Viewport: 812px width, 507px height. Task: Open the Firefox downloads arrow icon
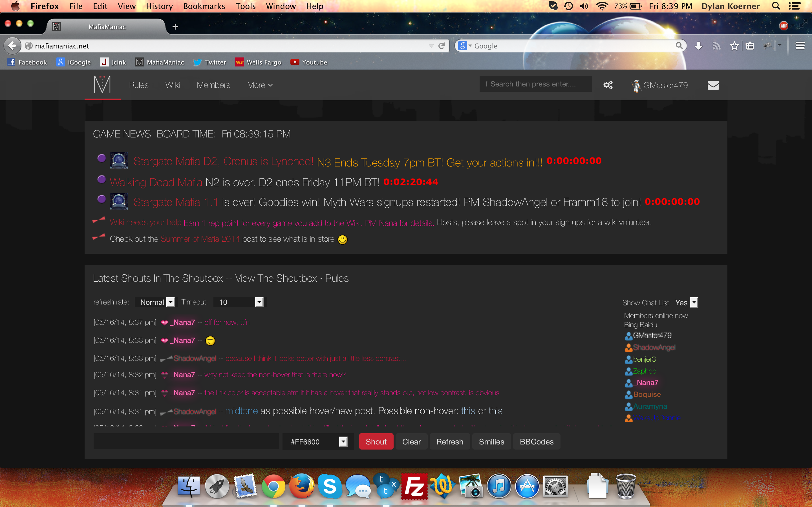tap(699, 46)
